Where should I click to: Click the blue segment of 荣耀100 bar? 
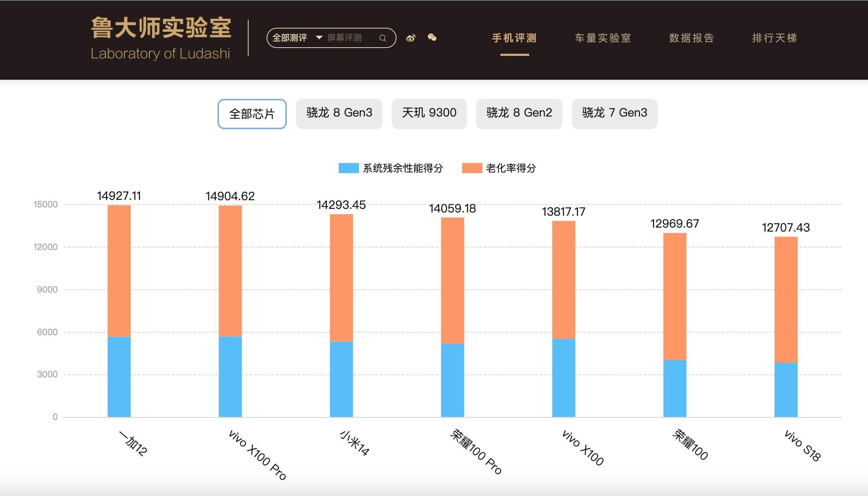675,389
